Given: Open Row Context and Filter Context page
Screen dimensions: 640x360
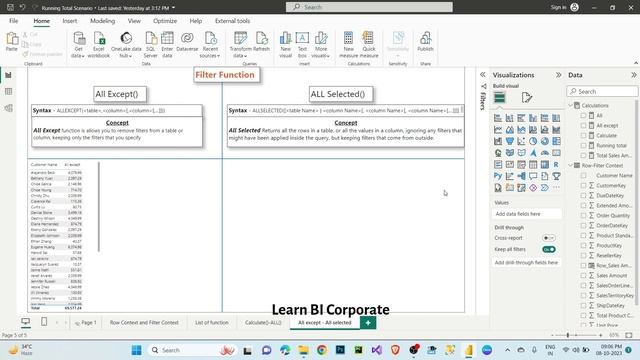Looking at the screenshot, I should coord(144,322).
